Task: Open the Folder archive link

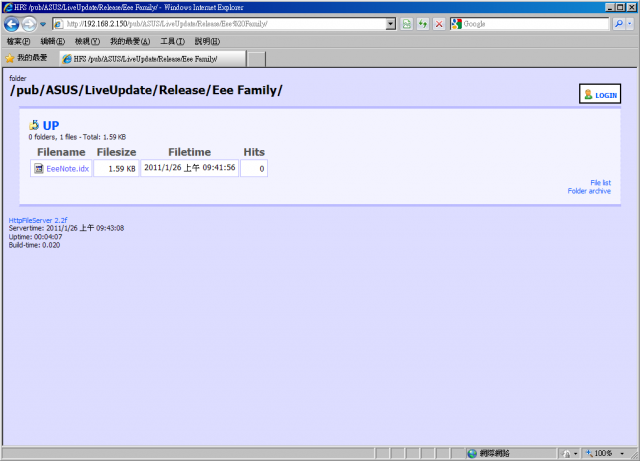Action: click(589, 191)
